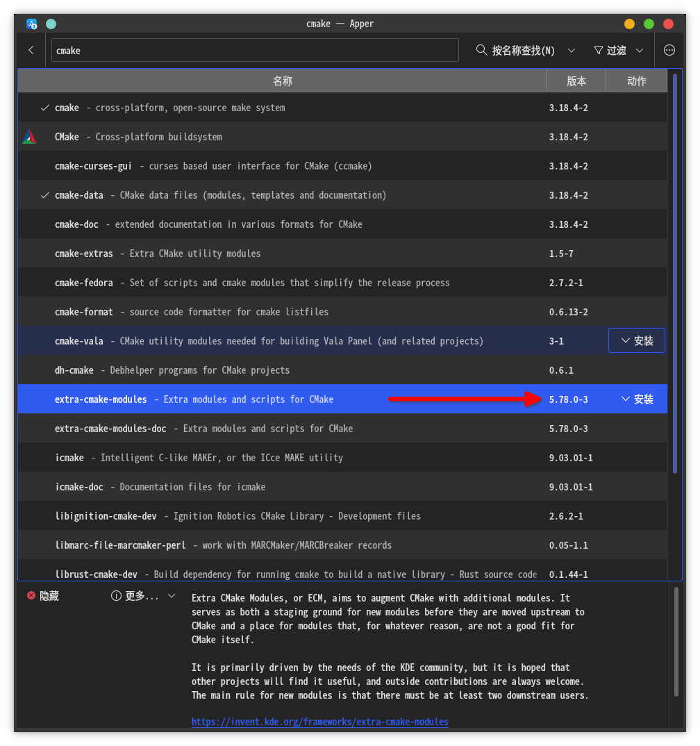The image size is (700, 746).
Task: Click the magnifier search-by-name icon
Action: (x=481, y=50)
